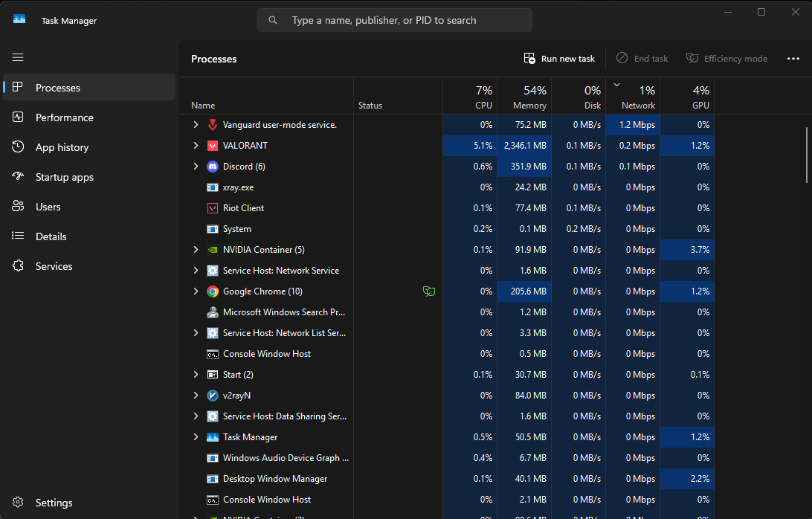
Task: Sort processes by GPU column
Action: tap(687, 97)
